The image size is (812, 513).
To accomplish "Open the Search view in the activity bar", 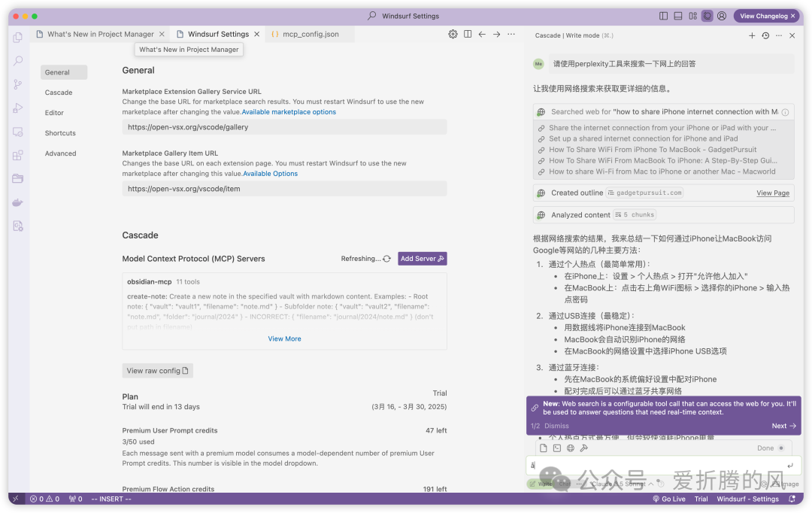I will (17, 61).
